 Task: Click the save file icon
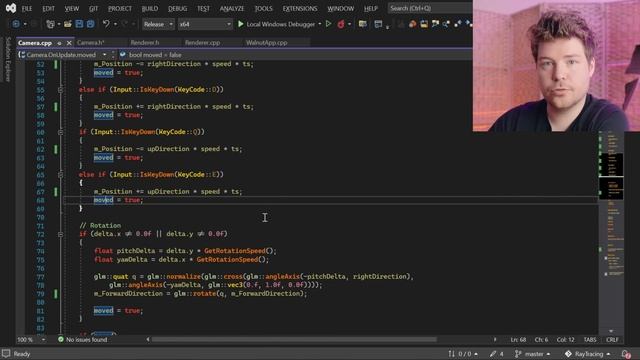[79, 24]
